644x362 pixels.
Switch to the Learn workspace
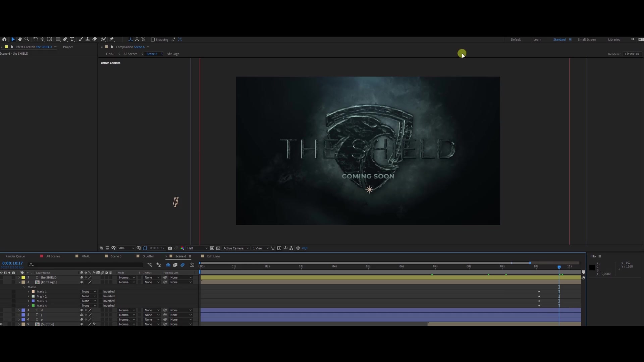(x=537, y=40)
